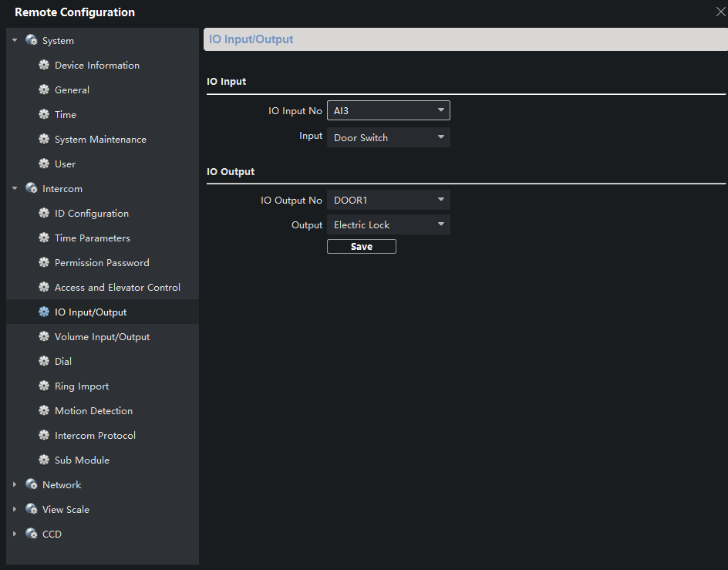728x570 pixels.
Task: Click the gear icon beside Device Information
Action: [44, 66]
